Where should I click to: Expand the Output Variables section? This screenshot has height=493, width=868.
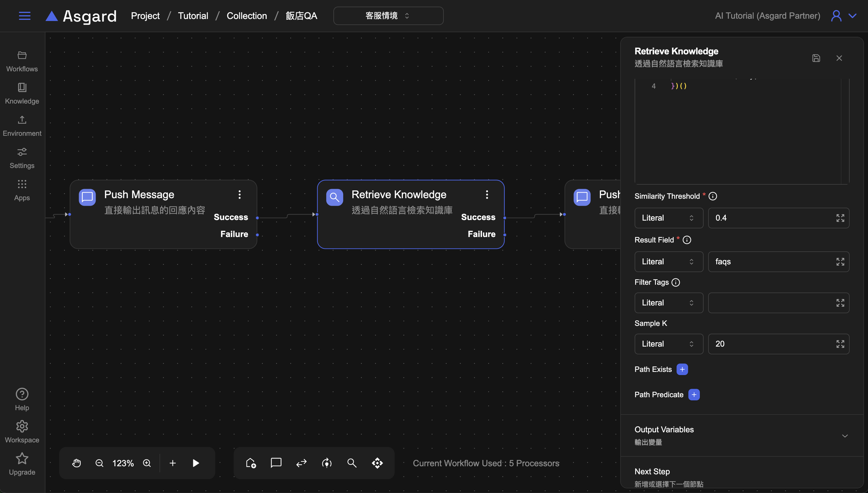[845, 435]
